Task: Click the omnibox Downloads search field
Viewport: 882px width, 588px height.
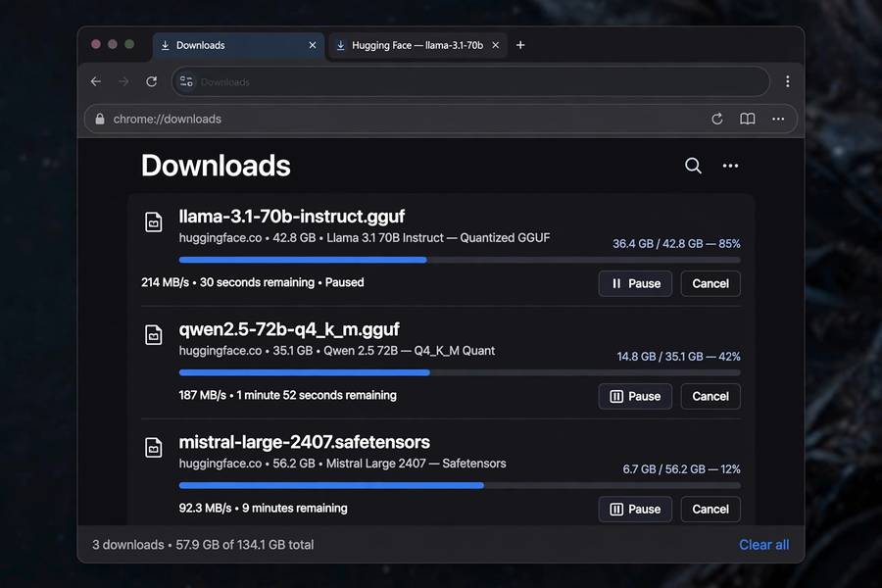Action: (470, 81)
